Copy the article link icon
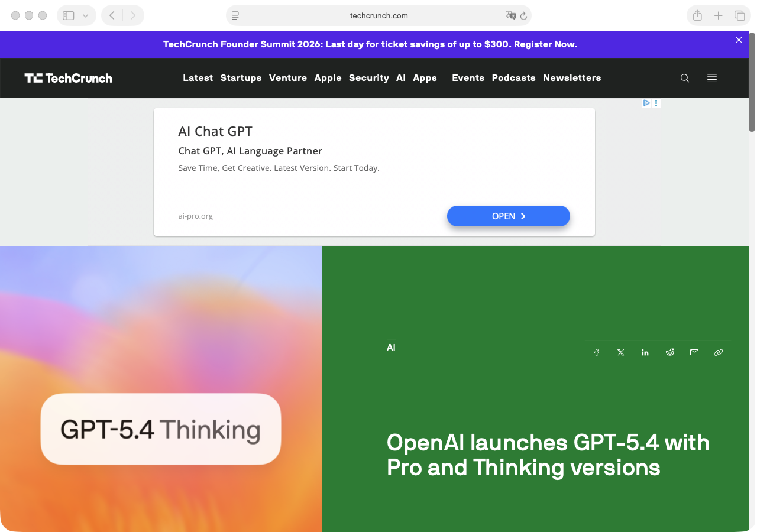 [x=719, y=352]
